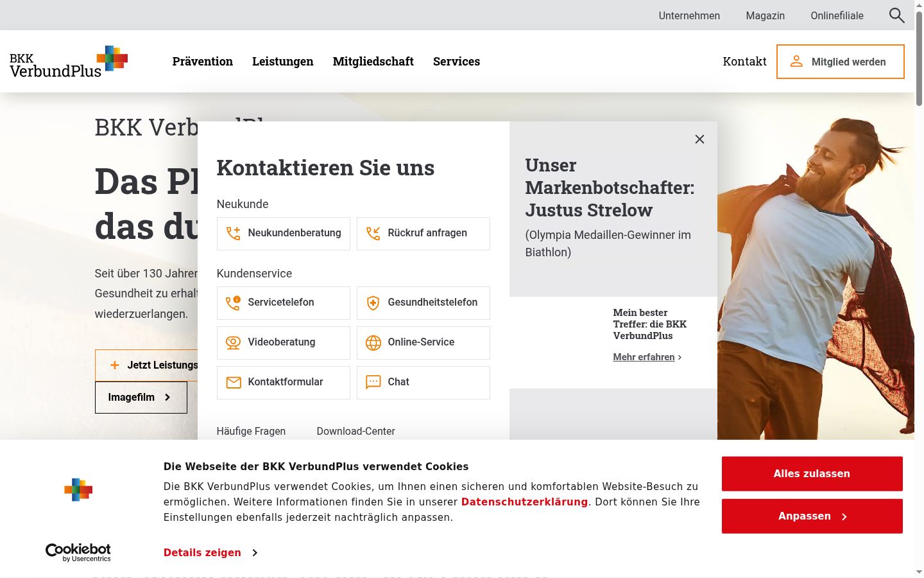Click the Jetzt Leistungen button
924x578 pixels.
tap(147, 365)
